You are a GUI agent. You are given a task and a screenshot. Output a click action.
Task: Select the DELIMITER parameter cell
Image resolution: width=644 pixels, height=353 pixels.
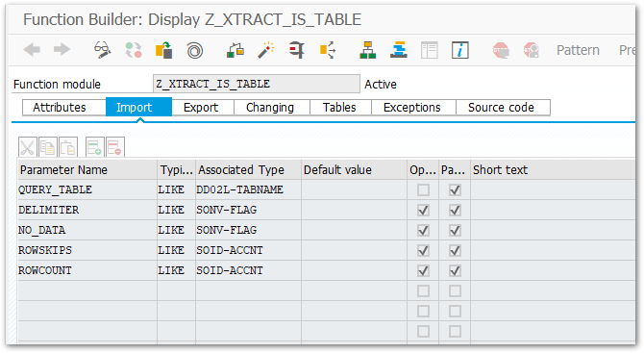87,210
